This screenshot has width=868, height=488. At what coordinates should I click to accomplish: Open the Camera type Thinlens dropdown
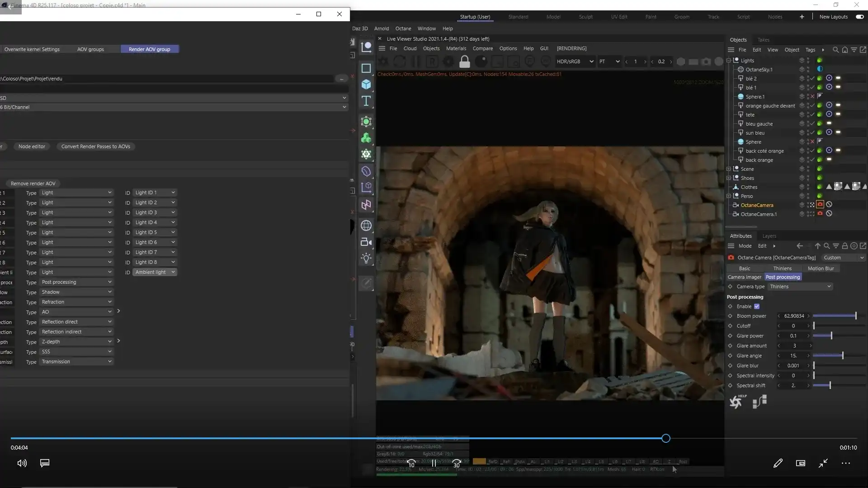coord(800,286)
